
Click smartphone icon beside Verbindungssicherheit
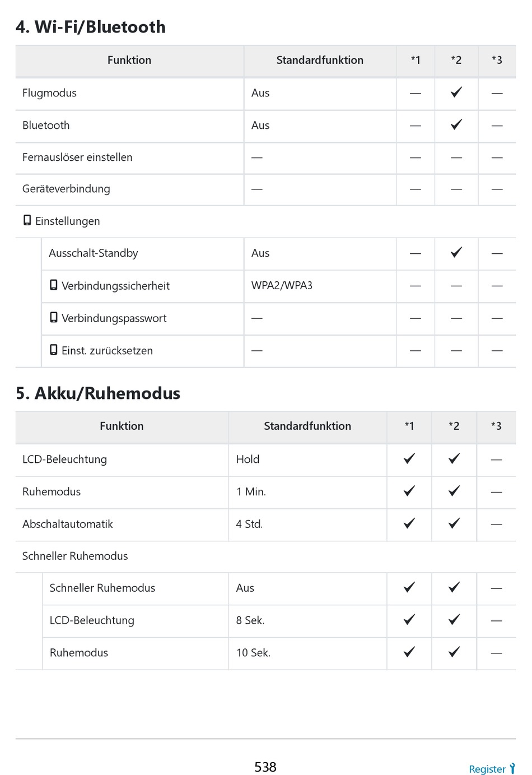tap(54, 285)
